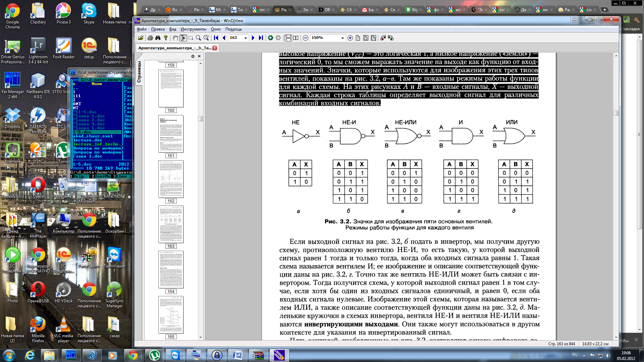This screenshot has width=644, height=362.
Task: Toggle the text selection mode tool
Action: pos(183,38)
